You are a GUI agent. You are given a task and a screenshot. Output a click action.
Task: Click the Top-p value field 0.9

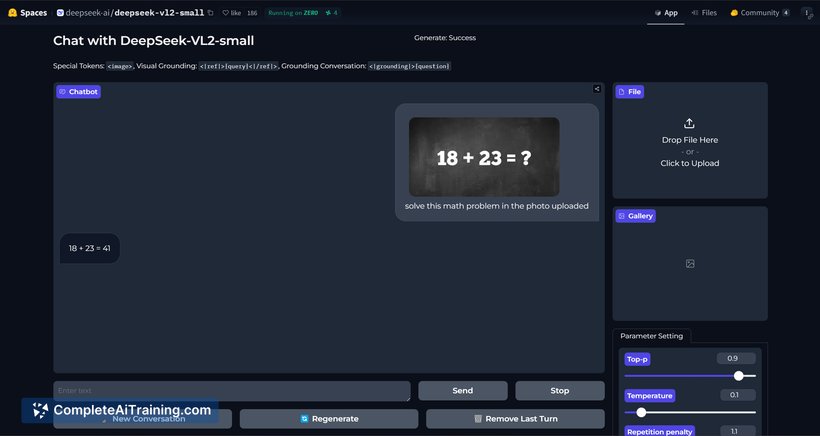click(x=736, y=359)
